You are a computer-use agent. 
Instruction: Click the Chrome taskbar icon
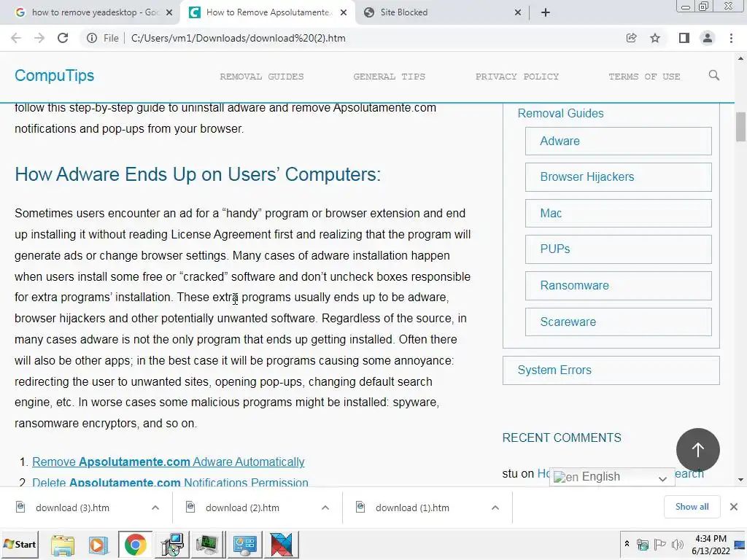(135, 545)
